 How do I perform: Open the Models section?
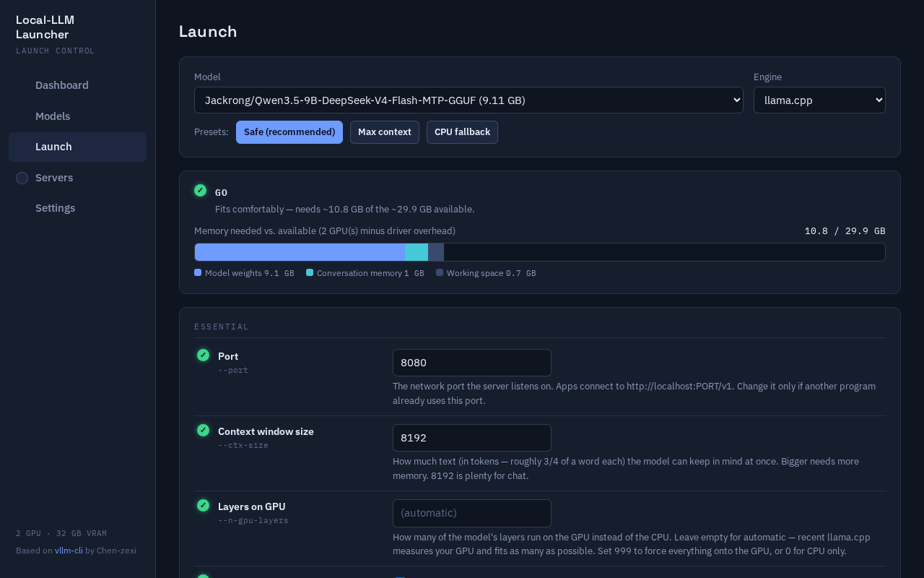77,116
